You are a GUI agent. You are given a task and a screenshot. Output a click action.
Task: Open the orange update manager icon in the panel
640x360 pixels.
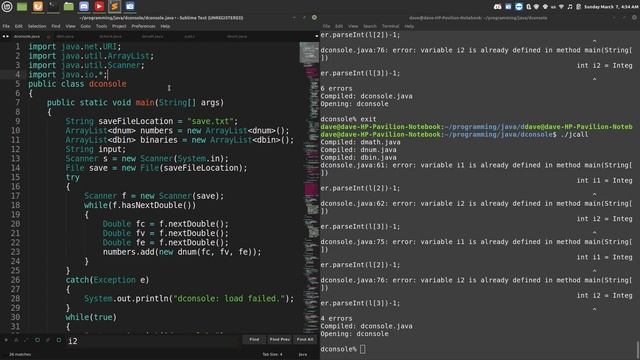coord(38,6)
